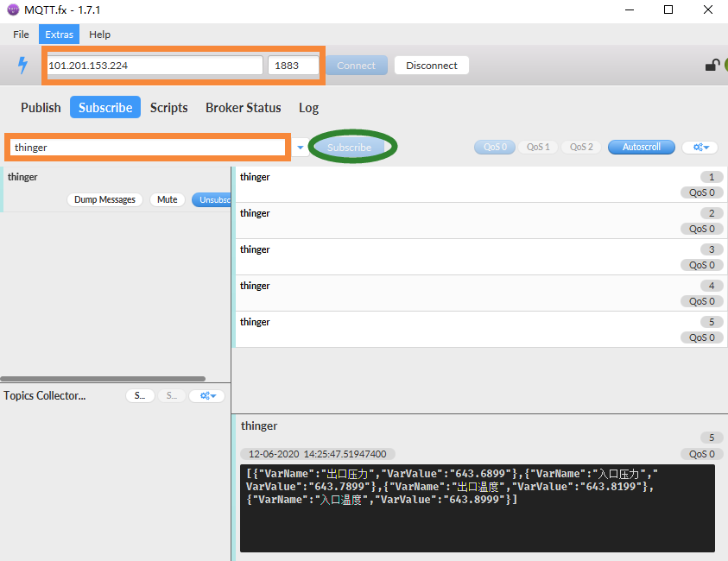Open the subscribe settings gear dropdown
This screenshot has width=728, height=561.
[x=700, y=147]
